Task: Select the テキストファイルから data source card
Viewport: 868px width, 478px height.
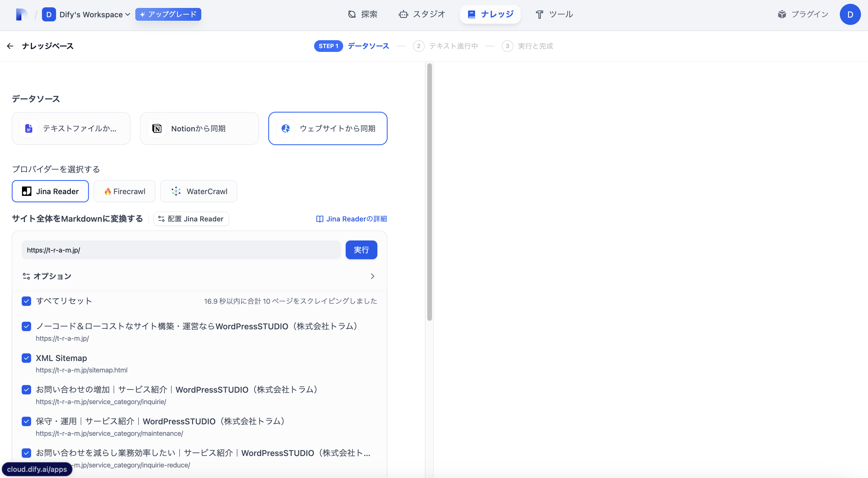Action: tap(71, 128)
